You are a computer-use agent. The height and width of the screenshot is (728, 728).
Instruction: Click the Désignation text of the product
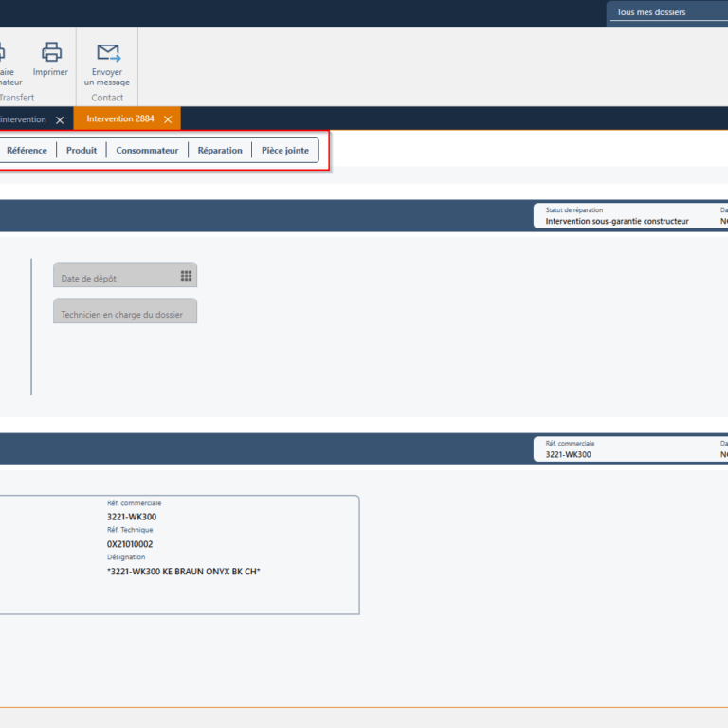pos(183,572)
